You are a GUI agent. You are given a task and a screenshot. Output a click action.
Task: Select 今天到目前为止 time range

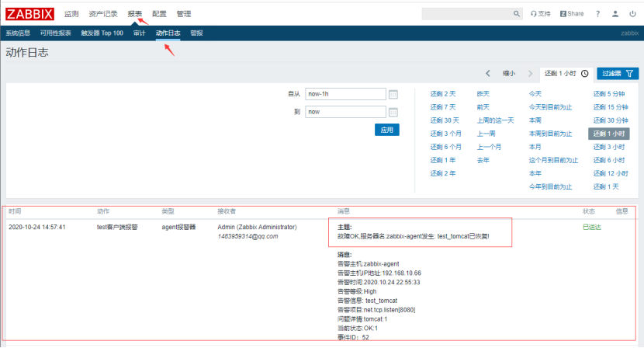[550, 107]
